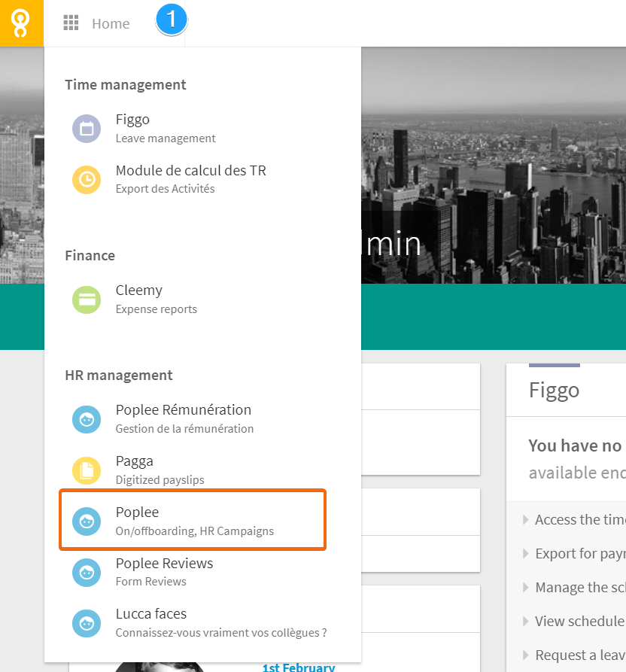This screenshot has height=672, width=626.
Task: Click the orange Lucca logo icon
Action: pos(21,23)
